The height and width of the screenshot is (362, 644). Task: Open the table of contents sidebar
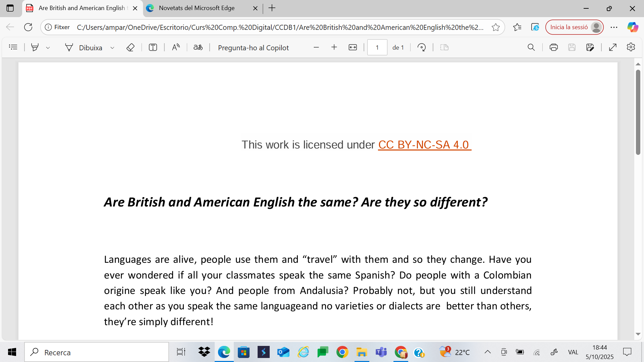click(x=13, y=47)
